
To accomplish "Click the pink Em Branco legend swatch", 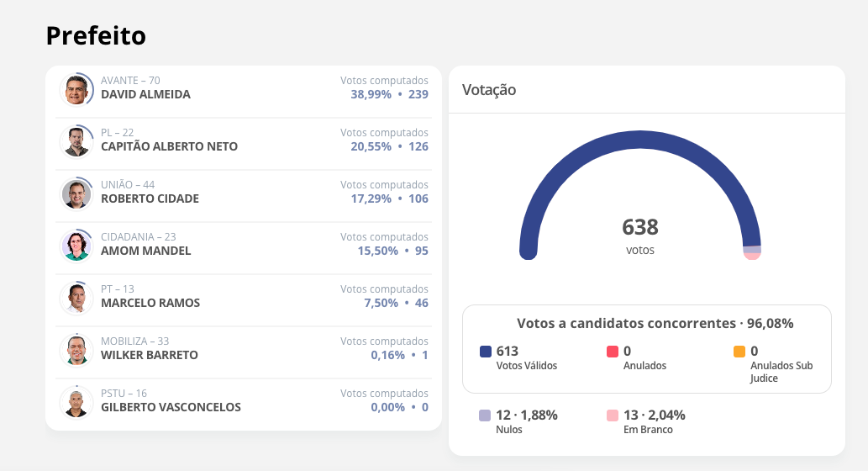I will (613, 415).
